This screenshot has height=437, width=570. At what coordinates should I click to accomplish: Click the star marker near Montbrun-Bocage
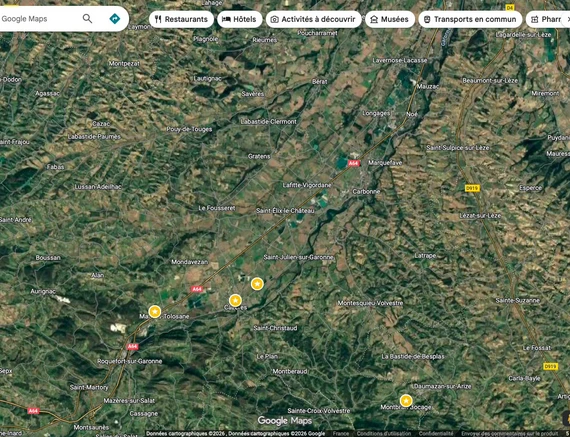pos(406,401)
